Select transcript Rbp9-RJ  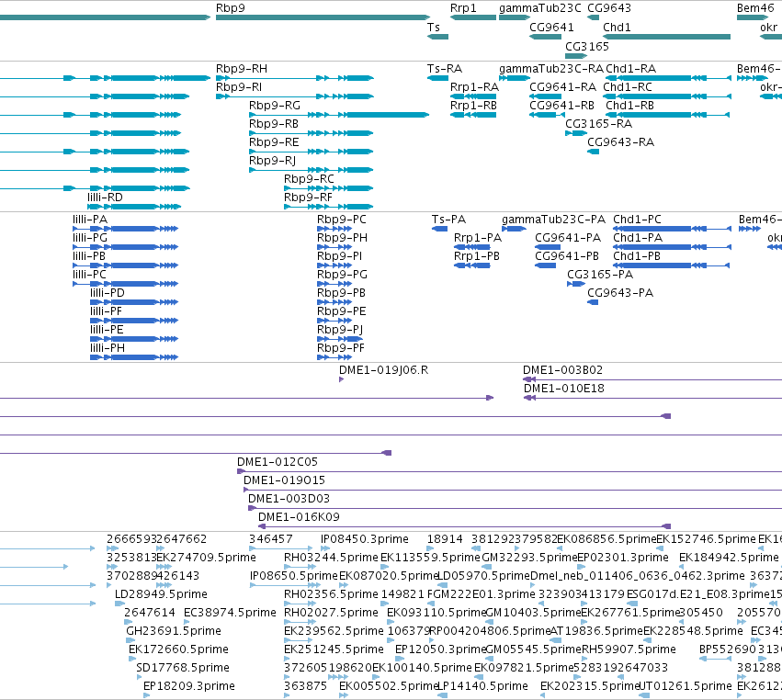(x=312, y=170)
